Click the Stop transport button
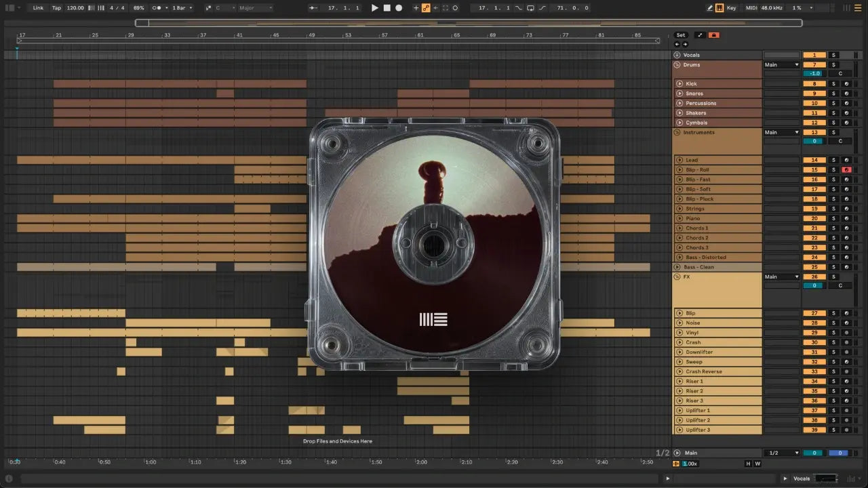 [387, 8]
